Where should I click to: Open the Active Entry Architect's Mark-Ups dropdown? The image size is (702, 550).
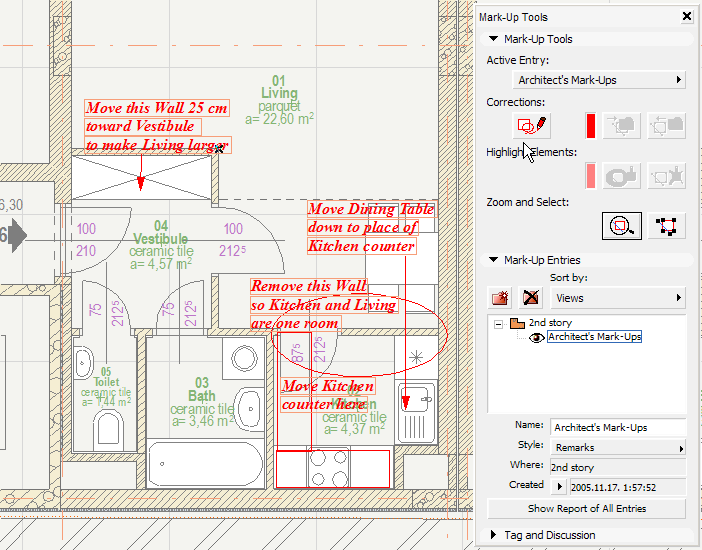pyautogui.click(x=599, y=80)
